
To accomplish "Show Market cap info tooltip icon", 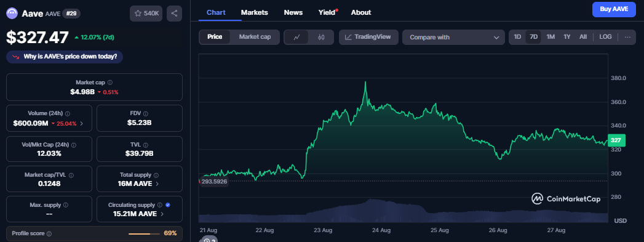I will (x=110, y=82).
